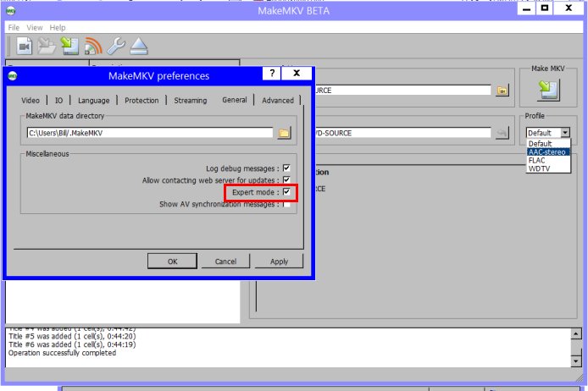The width and height of the screenshot is (588, 391).
Task: Switch to the Language tab
Action: click(94, 101)
